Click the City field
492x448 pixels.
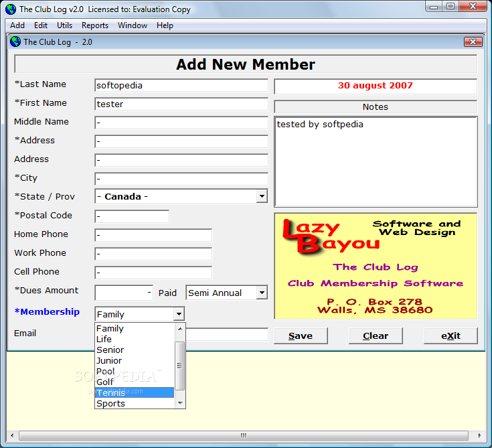click(181, 179)
